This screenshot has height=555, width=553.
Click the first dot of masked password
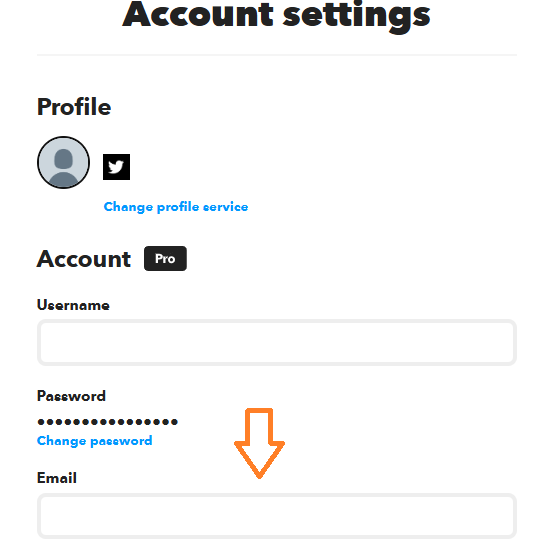(41, 422)
